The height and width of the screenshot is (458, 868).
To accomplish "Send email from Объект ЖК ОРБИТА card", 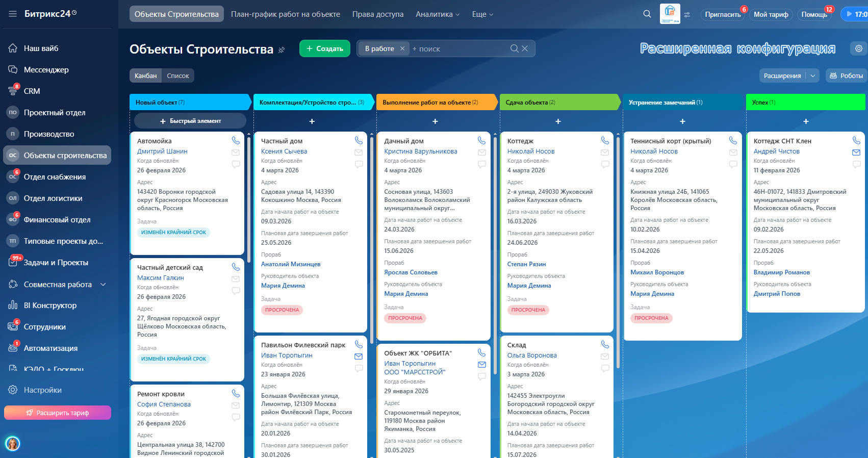I will (482, 364).
